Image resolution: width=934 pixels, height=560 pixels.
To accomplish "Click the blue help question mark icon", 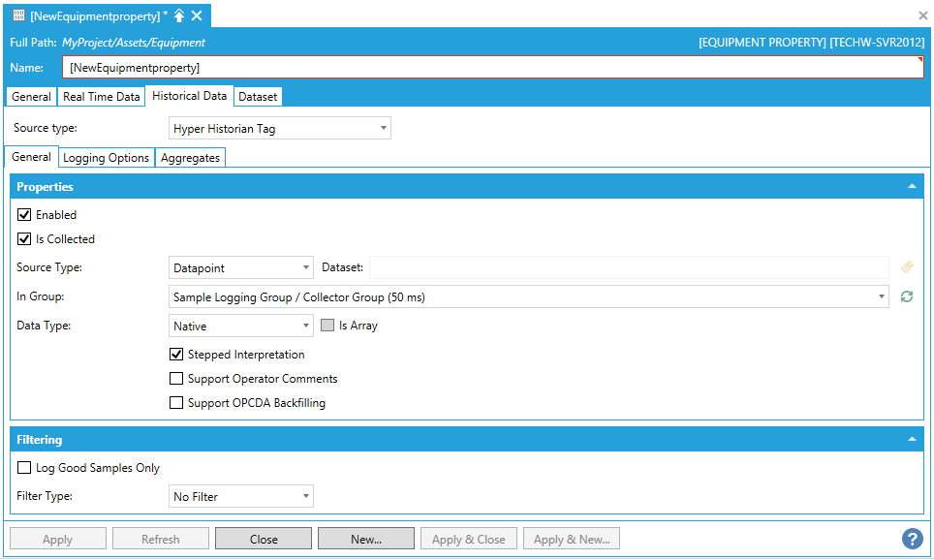I will pyautogui.click(x=911, y=539).
